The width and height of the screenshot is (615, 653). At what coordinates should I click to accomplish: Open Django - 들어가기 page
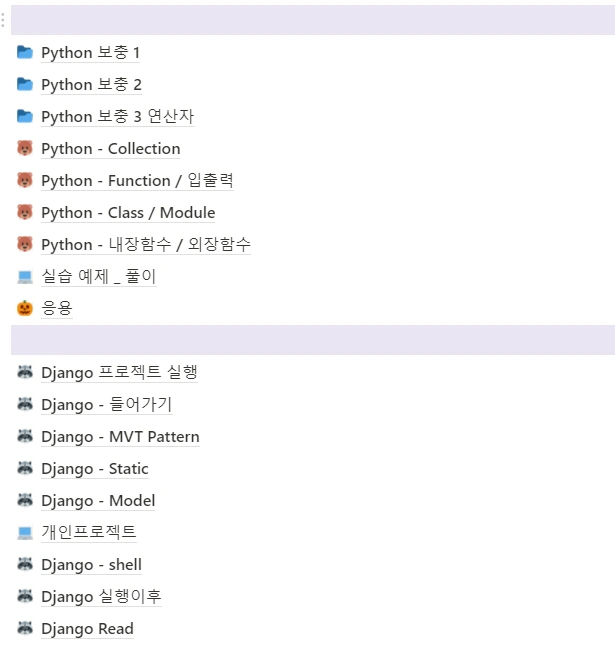(x=107, y=405)
